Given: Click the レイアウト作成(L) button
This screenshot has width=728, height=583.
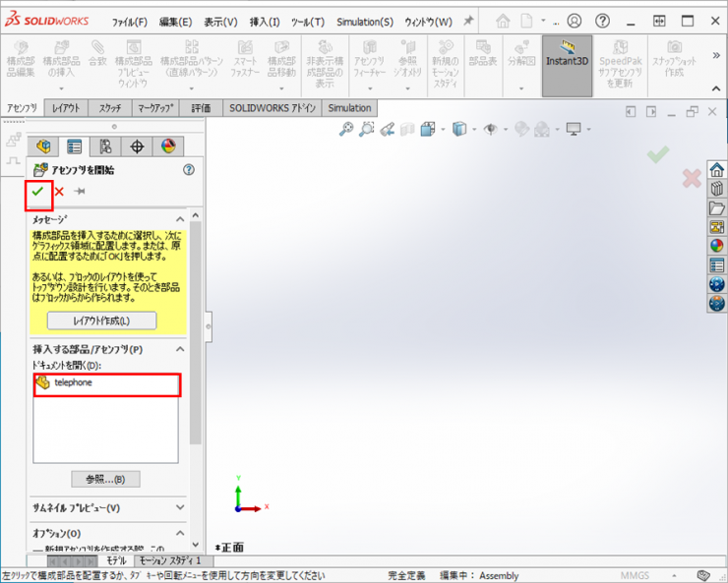Looking at the screenshot, I should [101, 321].
